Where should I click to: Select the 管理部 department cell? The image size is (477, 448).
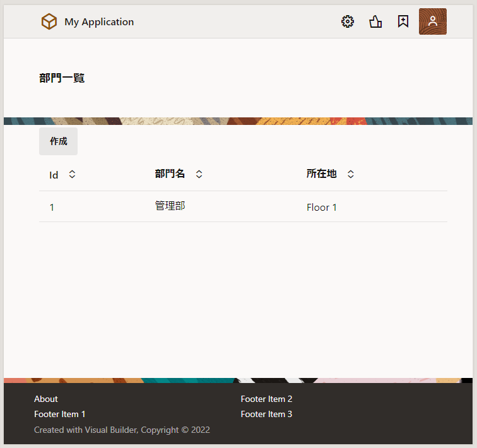[170, 206]
